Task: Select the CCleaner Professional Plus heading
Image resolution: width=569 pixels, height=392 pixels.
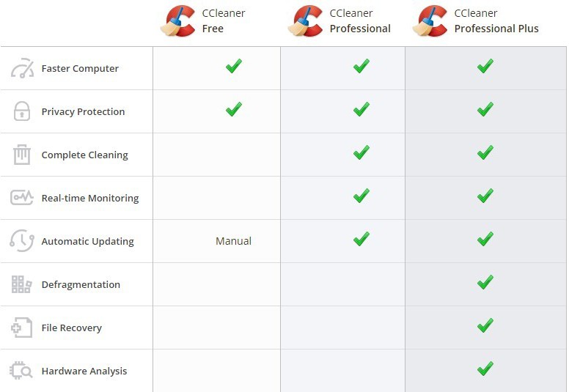Action: click(x=496, y=21)
